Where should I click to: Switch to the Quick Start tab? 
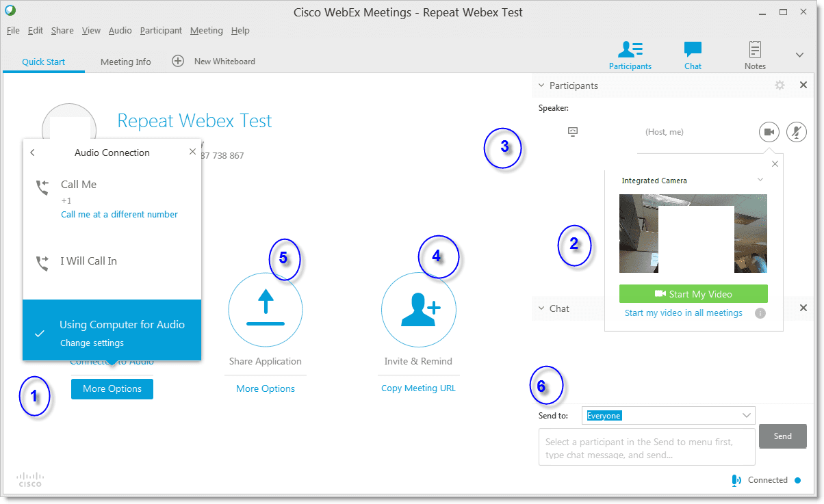point(44,62)
